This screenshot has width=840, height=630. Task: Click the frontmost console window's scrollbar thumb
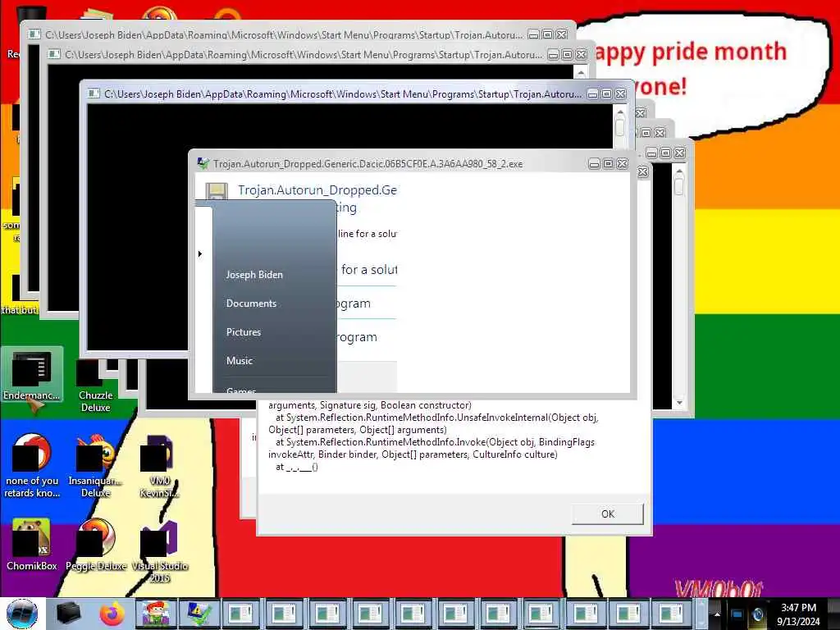620,126
